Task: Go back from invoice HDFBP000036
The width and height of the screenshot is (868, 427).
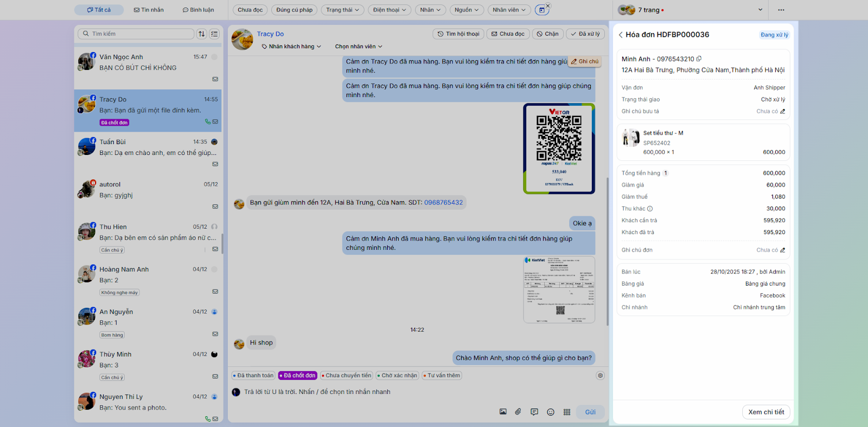Action: click(621, 35)
